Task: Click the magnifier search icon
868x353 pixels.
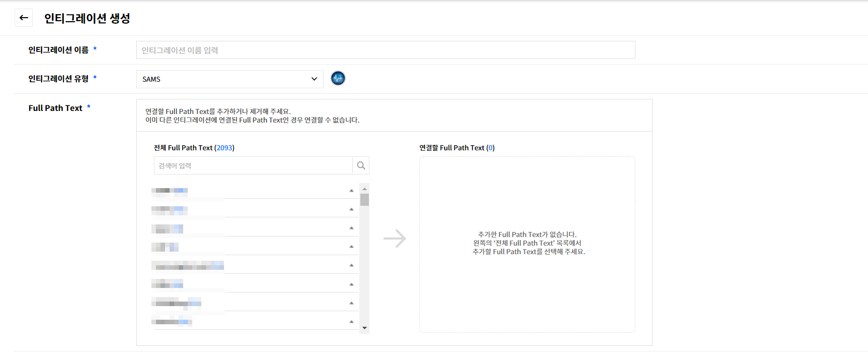Action: (x=361, y=165)
